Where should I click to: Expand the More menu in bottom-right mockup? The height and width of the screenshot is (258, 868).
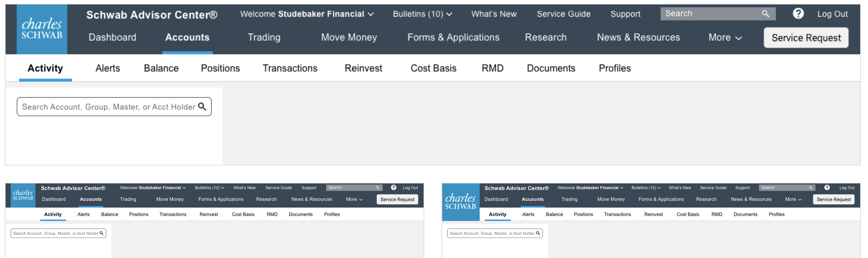point(793,199)
